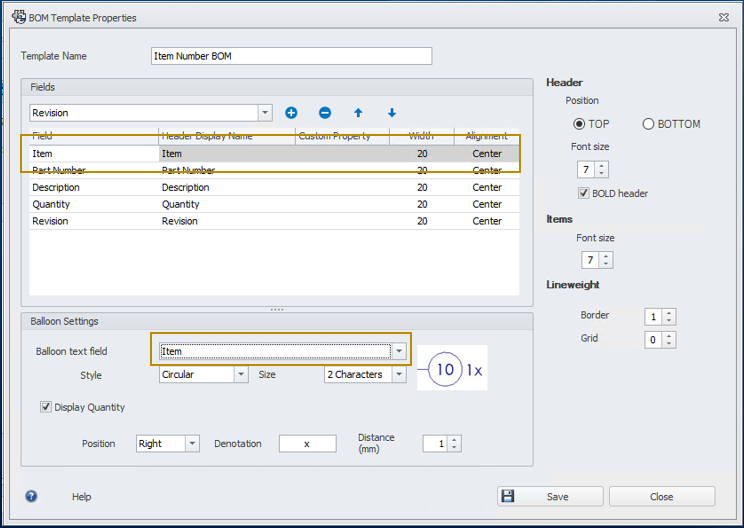Click the Description row Center alignment cell

click(487, 187)
